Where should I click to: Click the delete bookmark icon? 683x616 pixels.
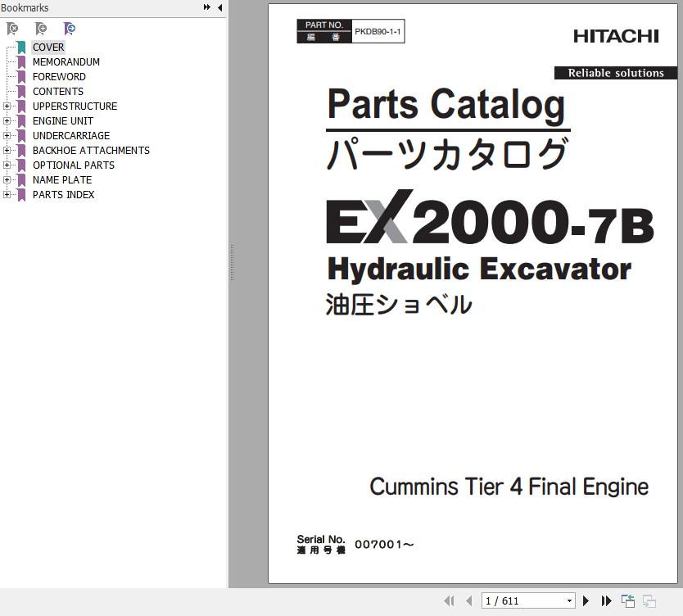pos(12,29)
